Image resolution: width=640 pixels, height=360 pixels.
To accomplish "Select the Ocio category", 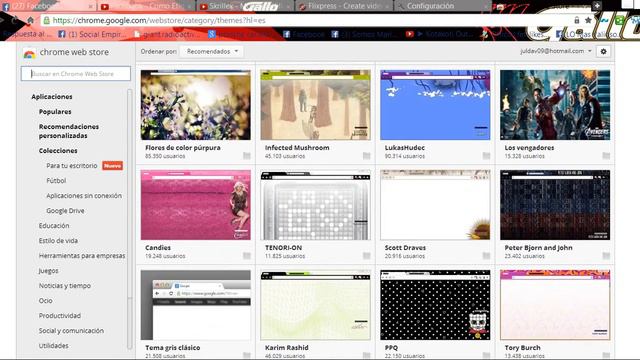I will (x=45, y=300).
